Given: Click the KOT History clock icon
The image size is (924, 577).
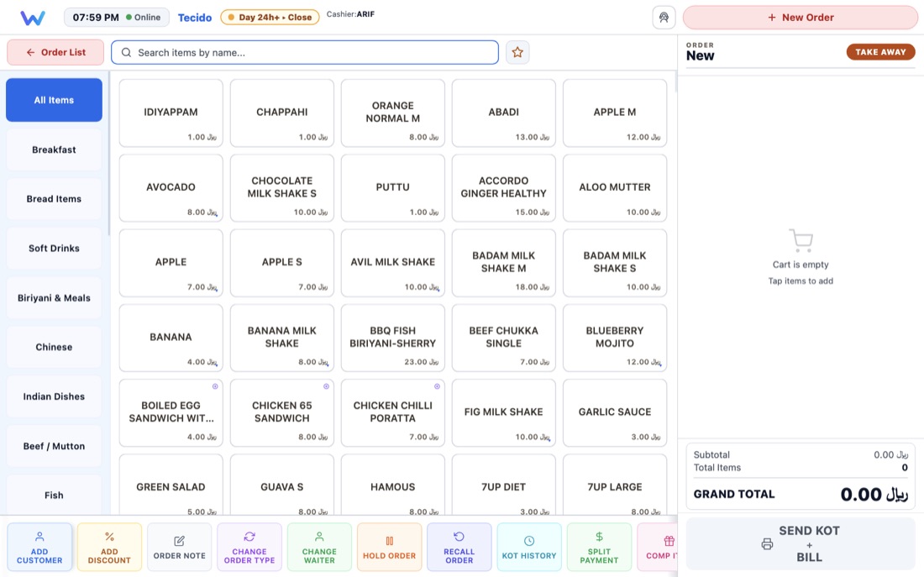Looking at the screenshot, I should (529, 540).
